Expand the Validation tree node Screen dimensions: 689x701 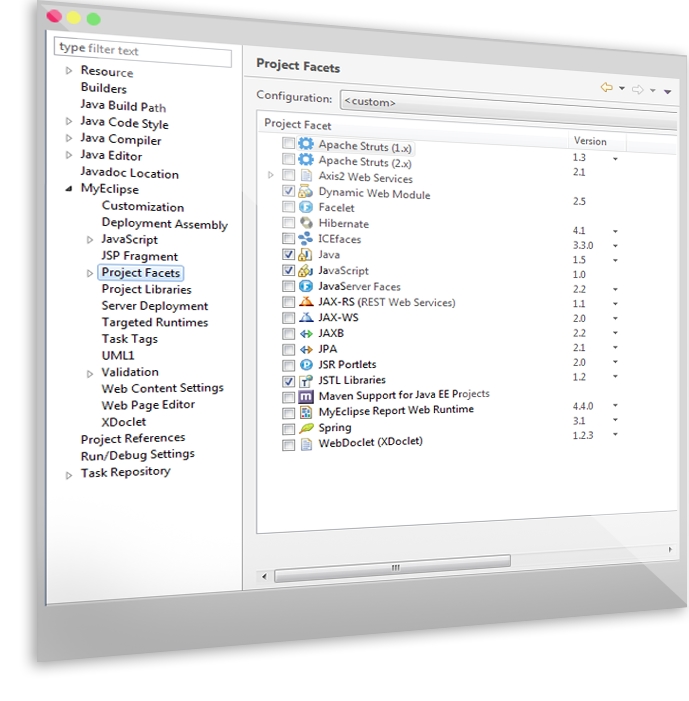click(x=90, y=374)
